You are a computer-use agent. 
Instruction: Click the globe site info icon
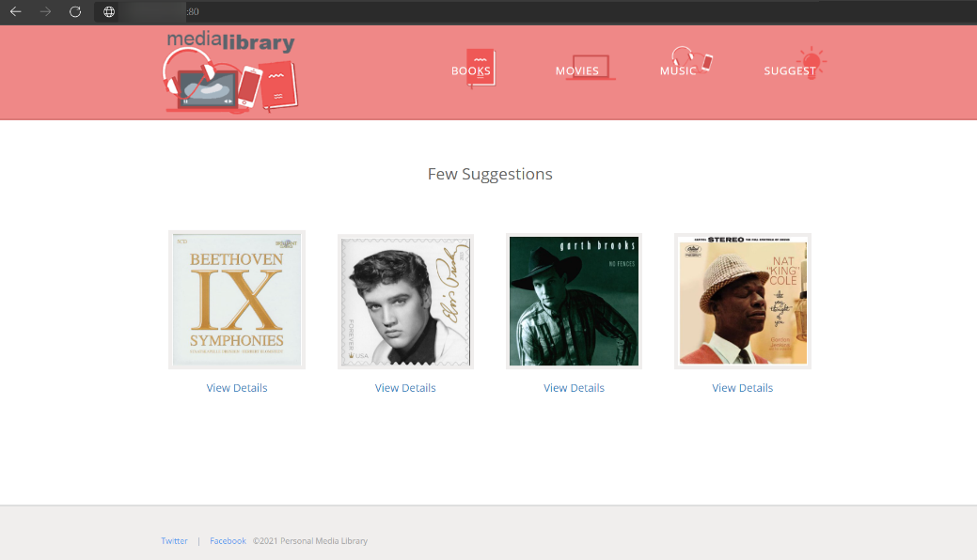coord(109,12)
